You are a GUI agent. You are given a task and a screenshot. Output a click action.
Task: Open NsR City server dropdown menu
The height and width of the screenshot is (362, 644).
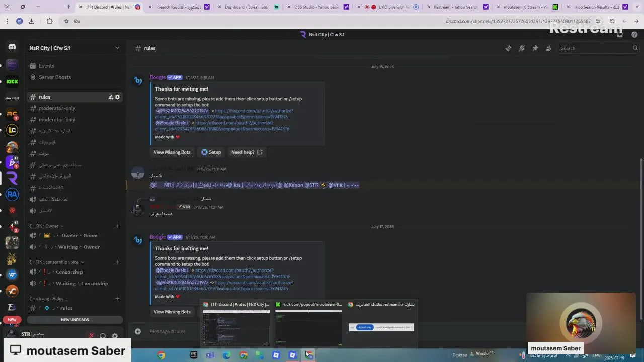click(x=74, y=48)
